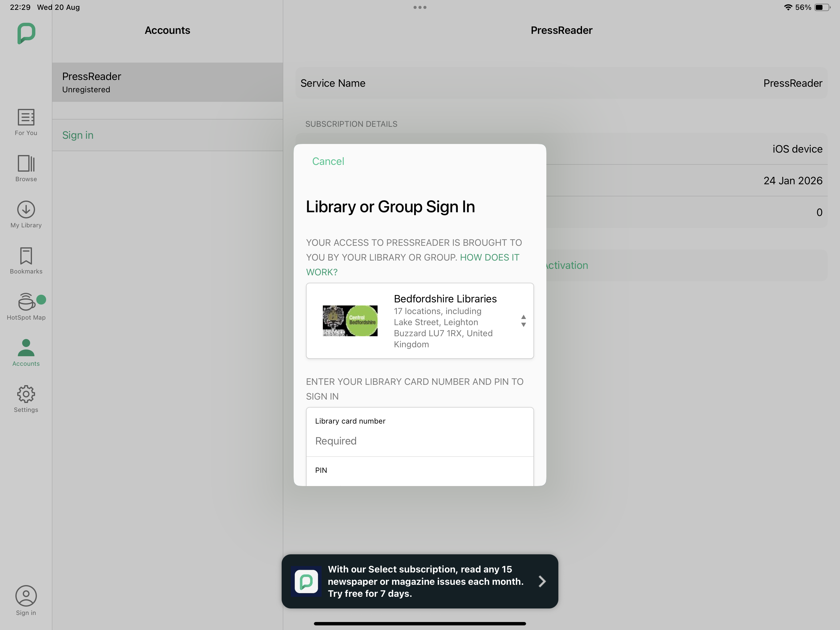The height and width of the screenshot is (630, 840).
Task: Open the How Does It Work link
Action: (x=489, y=257)
